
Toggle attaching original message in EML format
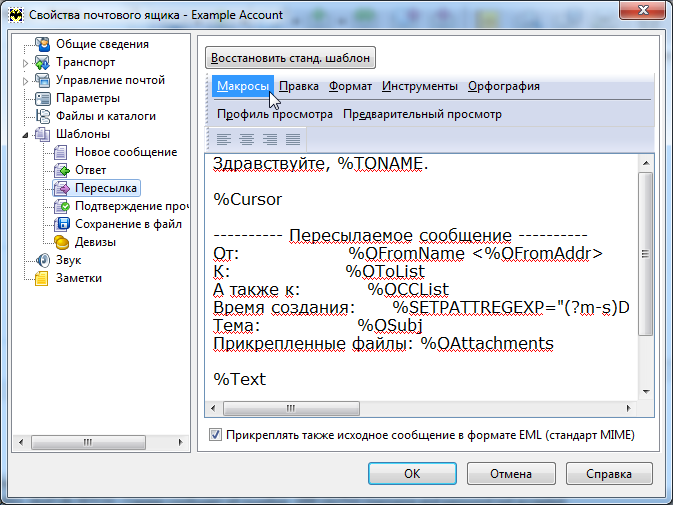(215, 435)
